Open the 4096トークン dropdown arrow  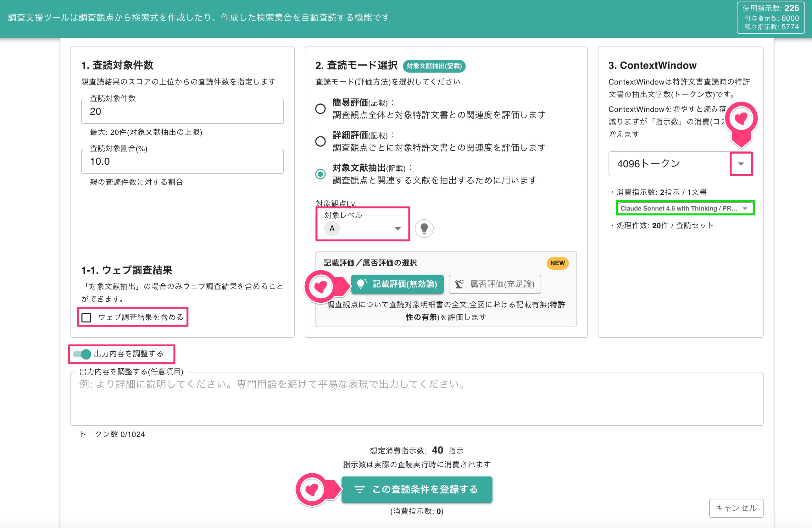click(x=741, y=164)
